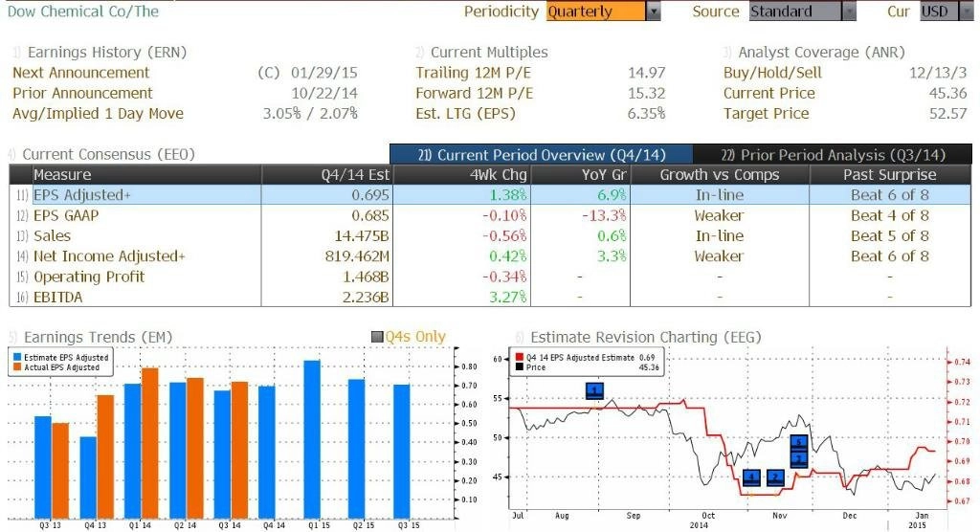Click orange Actual EPS Adjusted legend swatch
The image size is (980, 532).
point(17,367)
